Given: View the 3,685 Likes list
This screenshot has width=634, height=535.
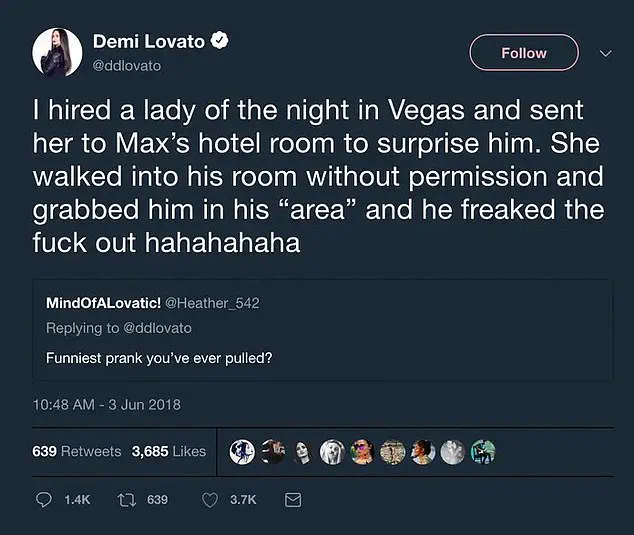Looking at the screenshot, I should coord(169,451).
